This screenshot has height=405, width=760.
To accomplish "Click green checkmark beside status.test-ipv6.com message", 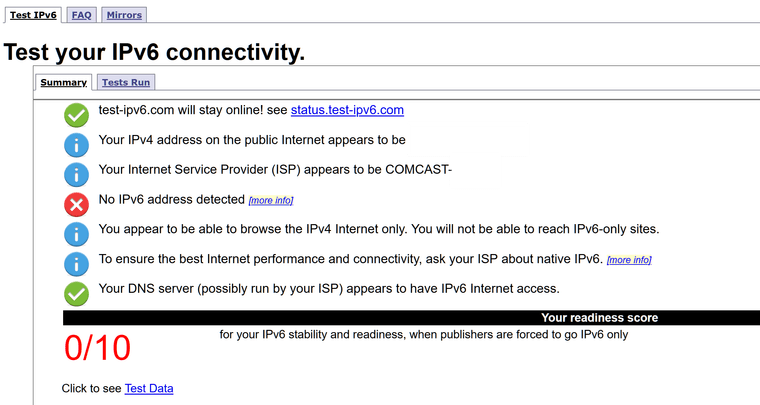I will [x=77, y=115].
